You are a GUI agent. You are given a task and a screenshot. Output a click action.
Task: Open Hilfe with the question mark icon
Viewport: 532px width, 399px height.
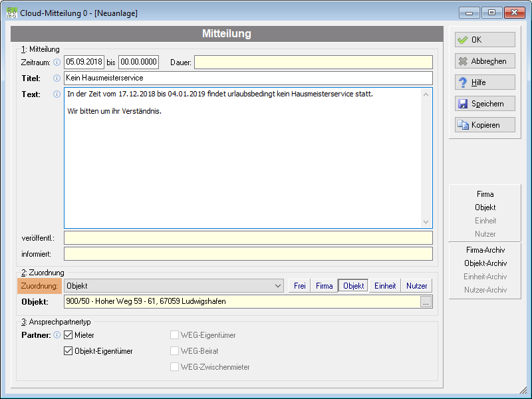[485, 82]
